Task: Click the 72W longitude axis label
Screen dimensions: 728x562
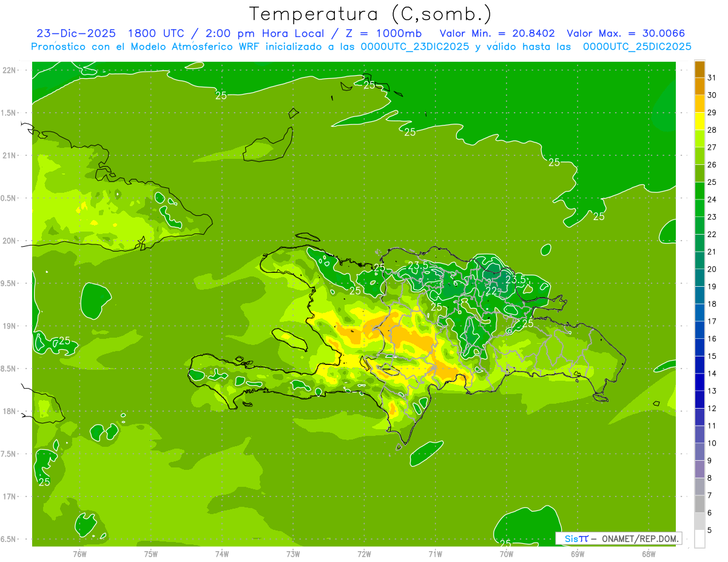Action: pos(364,554)
